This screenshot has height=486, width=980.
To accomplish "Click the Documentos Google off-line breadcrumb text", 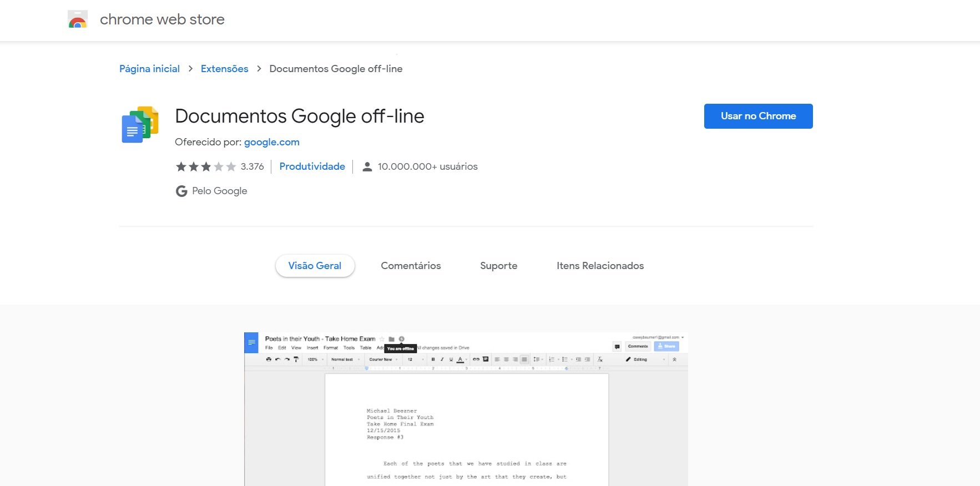I will (x=336, y=69).
